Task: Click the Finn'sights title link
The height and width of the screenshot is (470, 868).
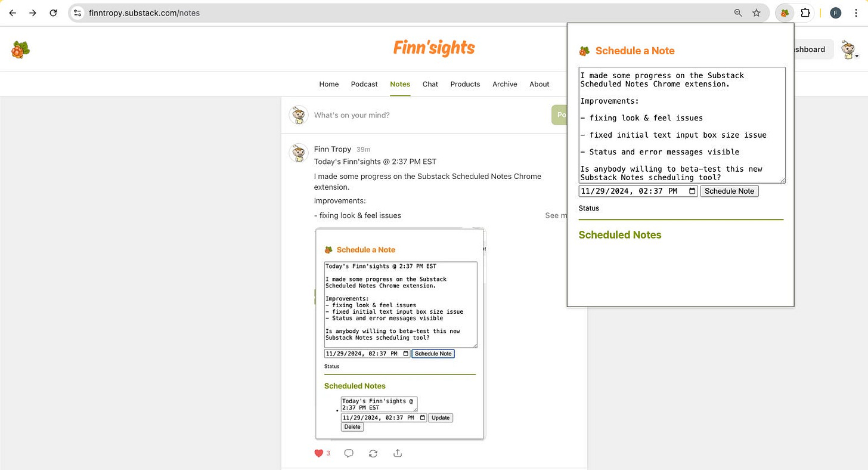Action: [434, 48]
